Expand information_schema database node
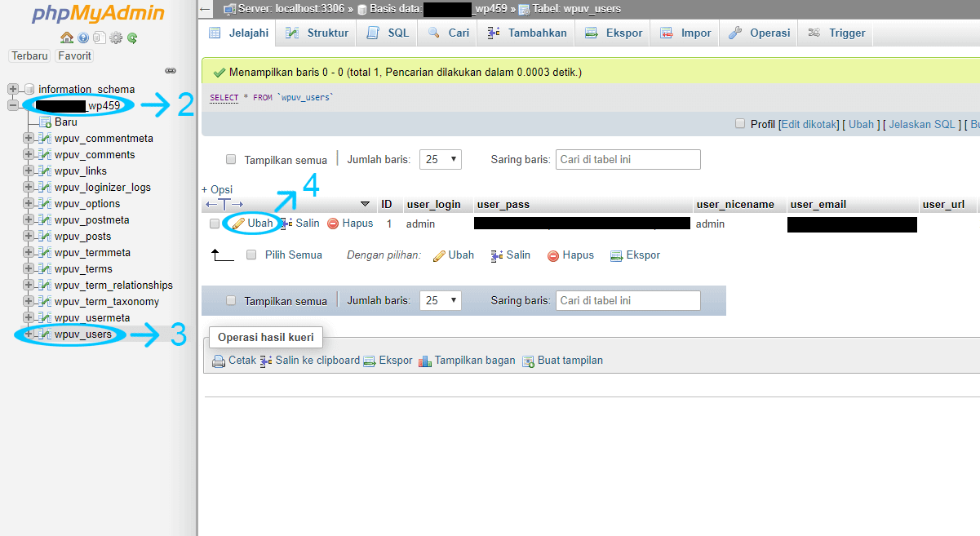980x536 pixels. 13,89
